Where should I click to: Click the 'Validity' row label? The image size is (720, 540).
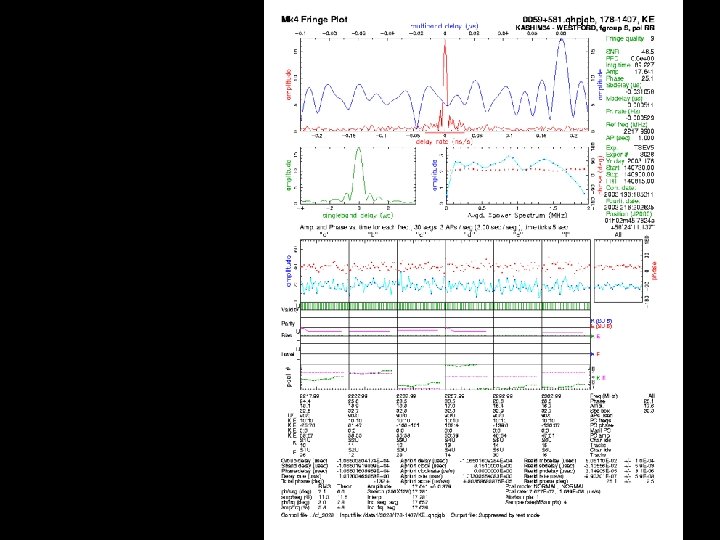(x=289, y=310)
